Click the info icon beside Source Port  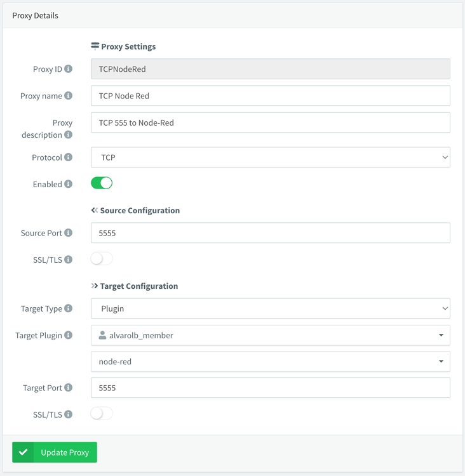pyautogui.click(x=68, y=233)
